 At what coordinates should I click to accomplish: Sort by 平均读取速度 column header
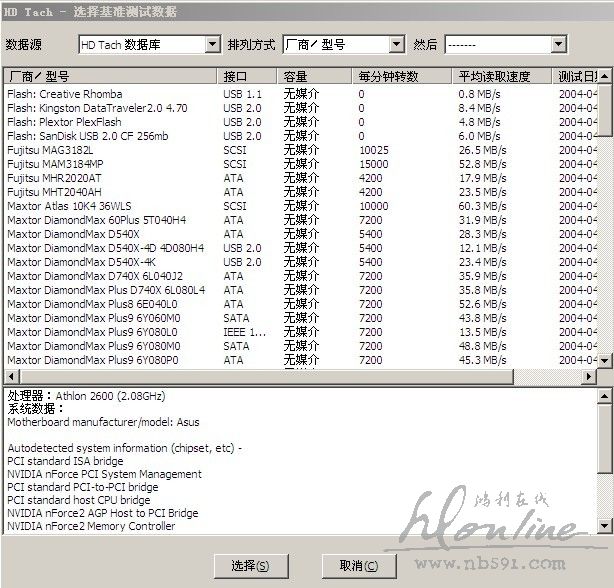coord(502,76)
